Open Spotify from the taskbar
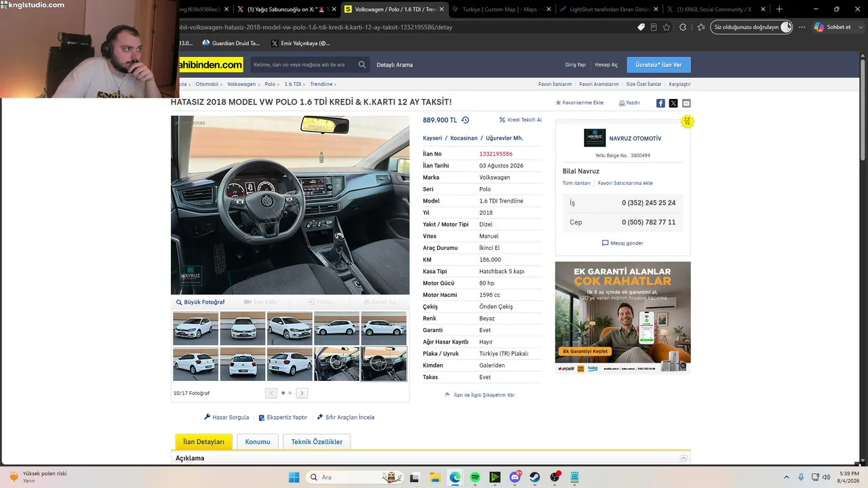 tap(475, 477)
